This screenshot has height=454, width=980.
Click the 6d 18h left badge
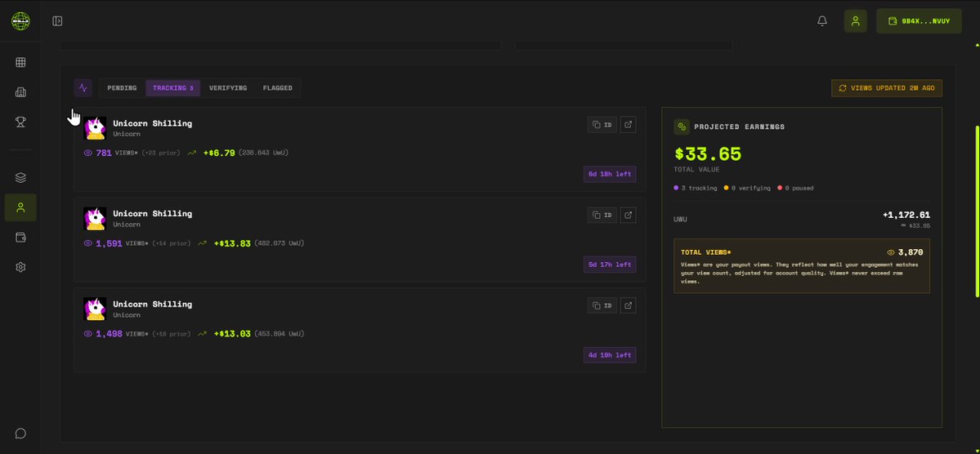point(610,174)
